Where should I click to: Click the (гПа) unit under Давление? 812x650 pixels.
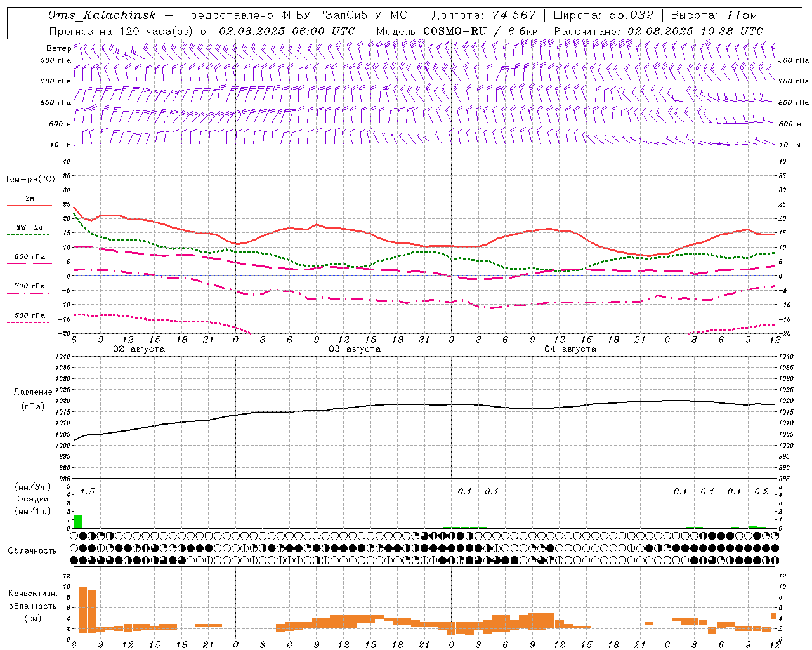click(x=33, y=406)
